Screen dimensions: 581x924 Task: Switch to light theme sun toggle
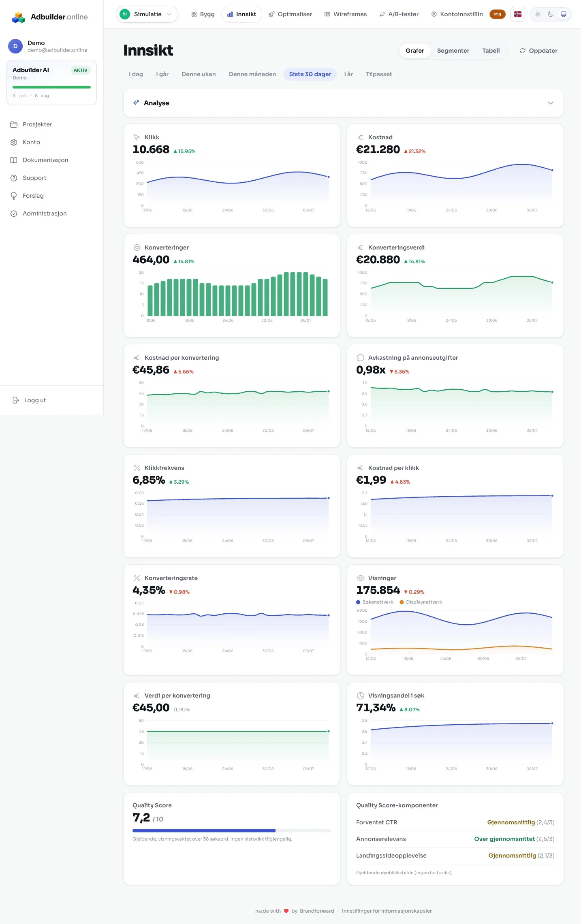point(538,14)
